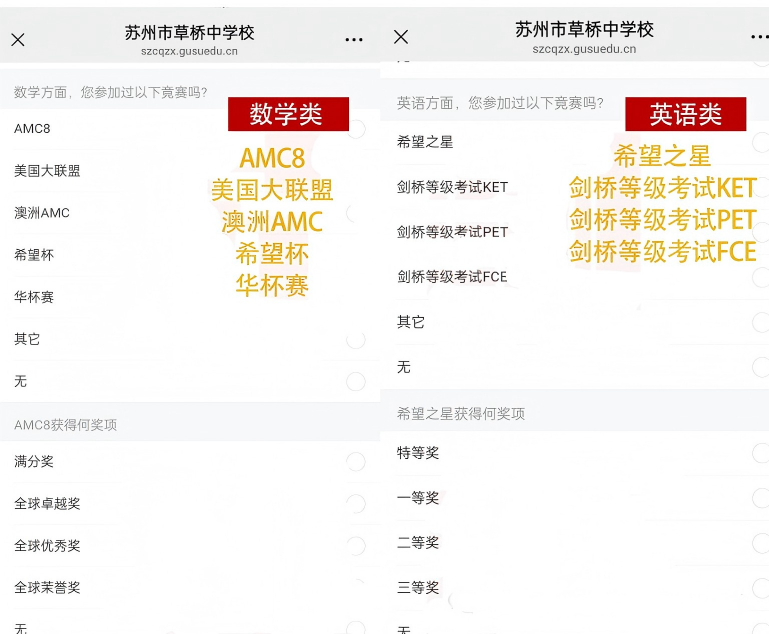This screenshot has height=634, width=769.
Task: Select 无 under the math competitions question
Action: pyautogui.click(x=356, y=381)
